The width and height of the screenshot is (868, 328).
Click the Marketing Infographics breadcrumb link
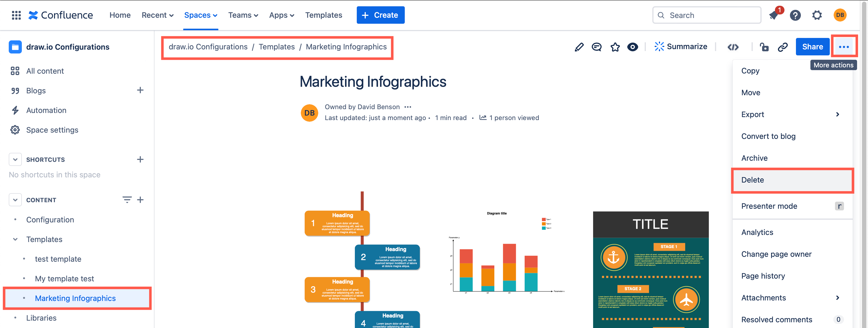(x=346, y=46)
